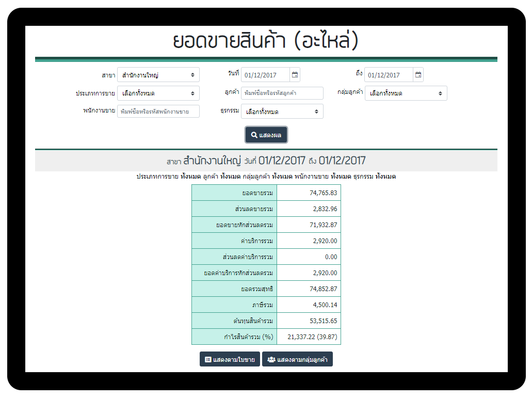The image size is (532, 399).
Task: Click people icon on แสดงตามกลุ่มลูกค้า button
Action: click(x=271, y=360)
